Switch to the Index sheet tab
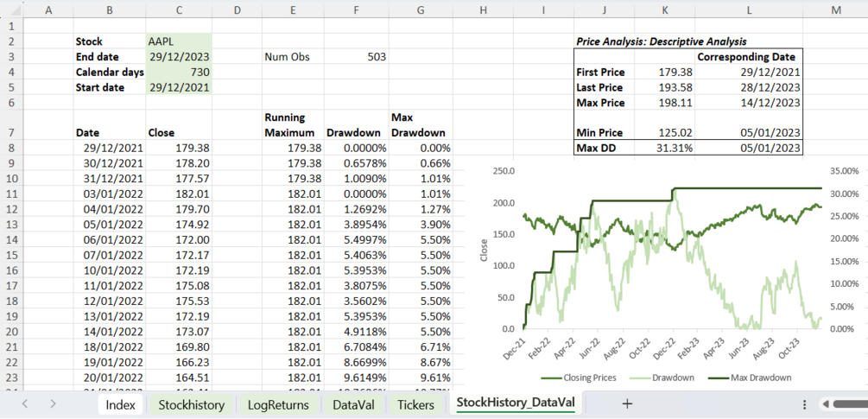Screen dimensions: 868x419 (120, 404)
